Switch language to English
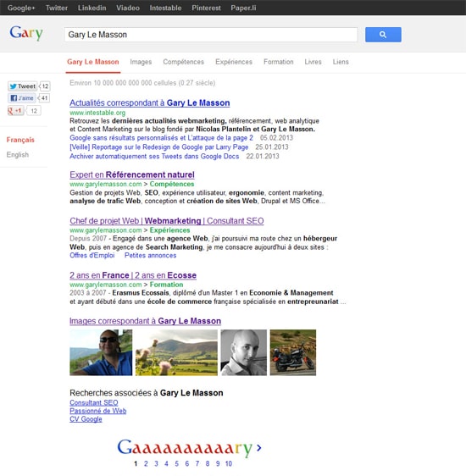The width and height of the screenshot is (466, 476). [18, 155]
